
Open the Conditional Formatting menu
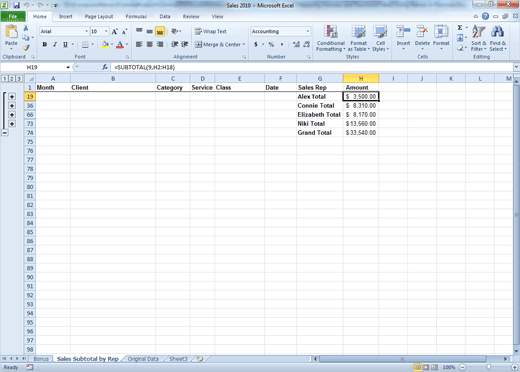tap(331, 39)
